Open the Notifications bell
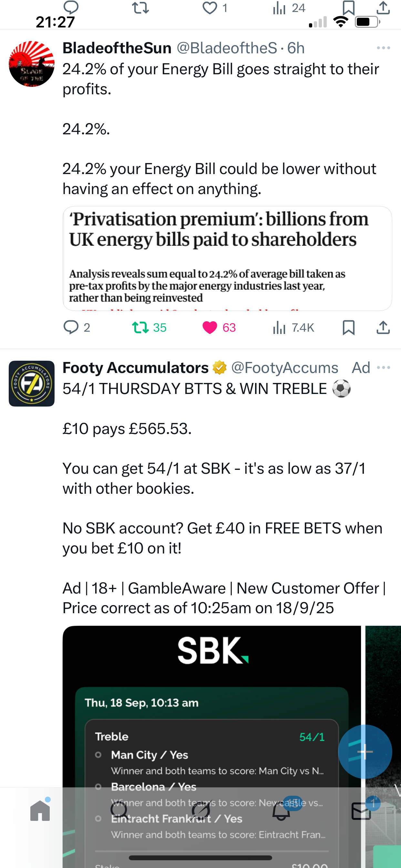401x868 pixels. click(281, 811)
